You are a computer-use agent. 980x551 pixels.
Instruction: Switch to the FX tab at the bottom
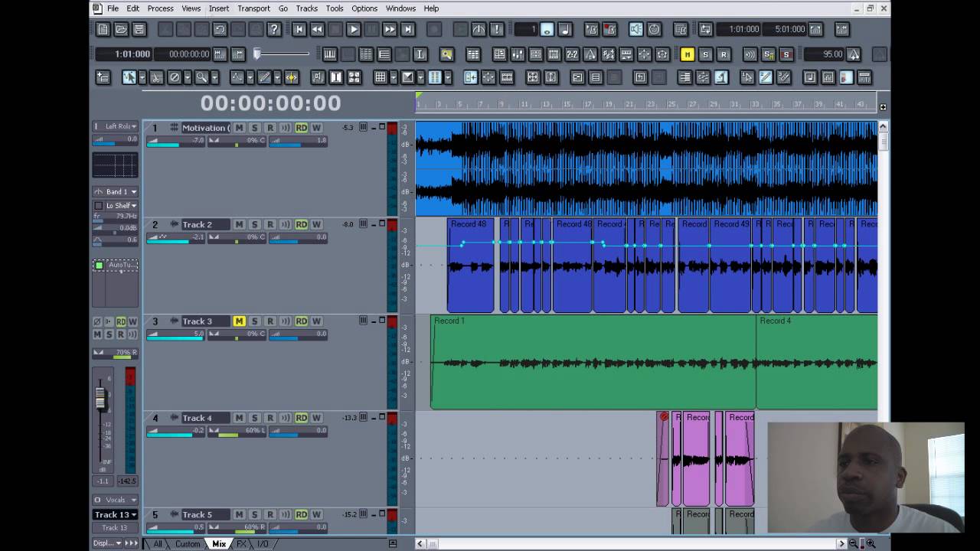click(x=240, y=543)
